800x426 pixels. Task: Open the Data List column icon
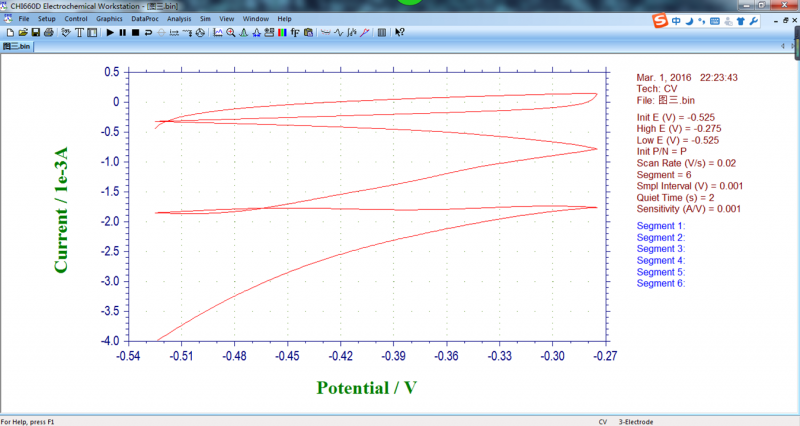(382, 32)
